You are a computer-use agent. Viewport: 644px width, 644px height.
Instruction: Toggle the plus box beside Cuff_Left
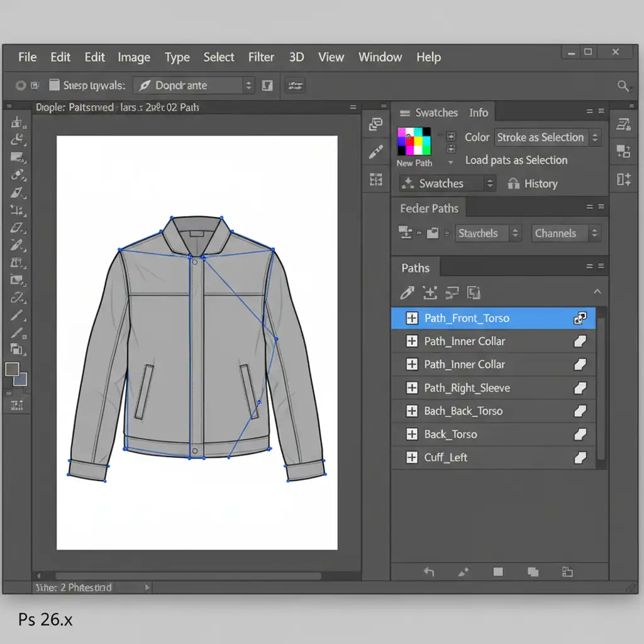pyautogui.click(x=411, y=458)
